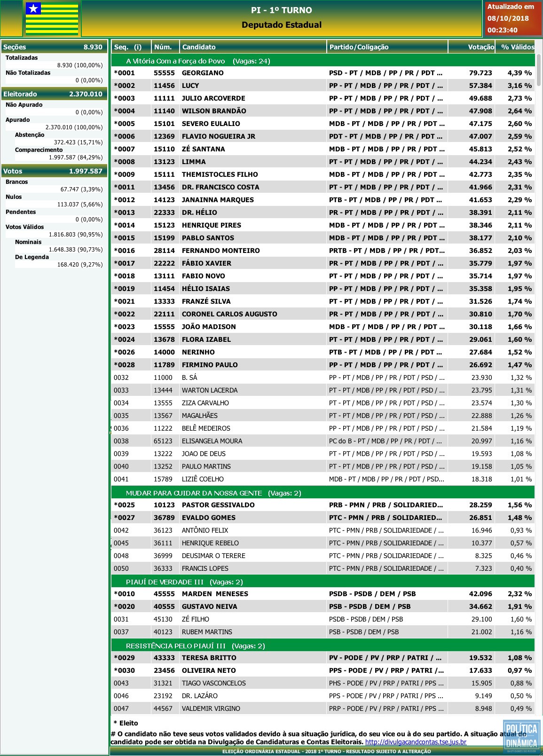543x756 pixels.
Task: Click the Votação column header
Action: point(472,47)
